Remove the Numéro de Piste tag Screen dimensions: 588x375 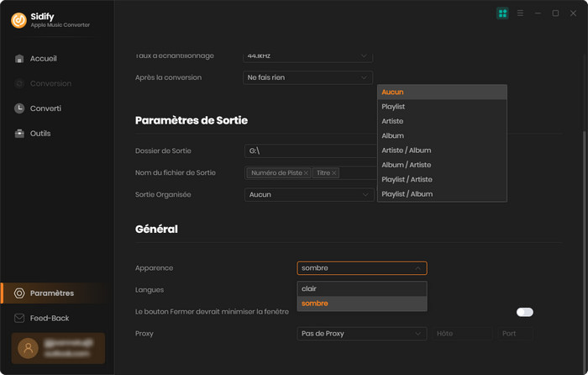coord(306,173)
